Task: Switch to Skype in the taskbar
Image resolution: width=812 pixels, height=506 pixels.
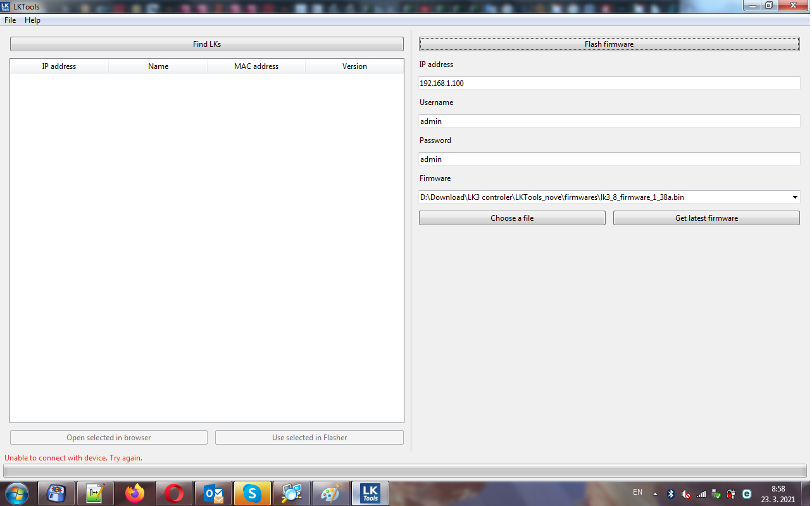Action: pyautogui.click(x=253, y=493)
